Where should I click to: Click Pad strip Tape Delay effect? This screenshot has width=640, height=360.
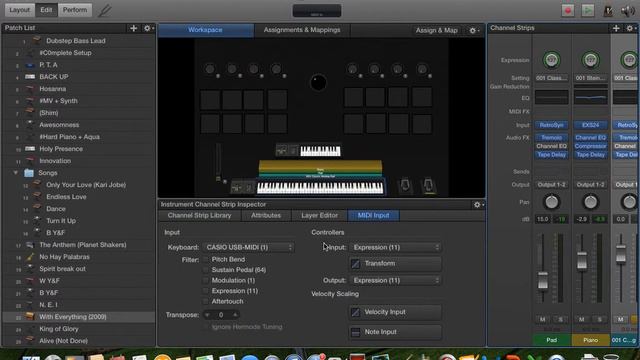coord(551,155)
